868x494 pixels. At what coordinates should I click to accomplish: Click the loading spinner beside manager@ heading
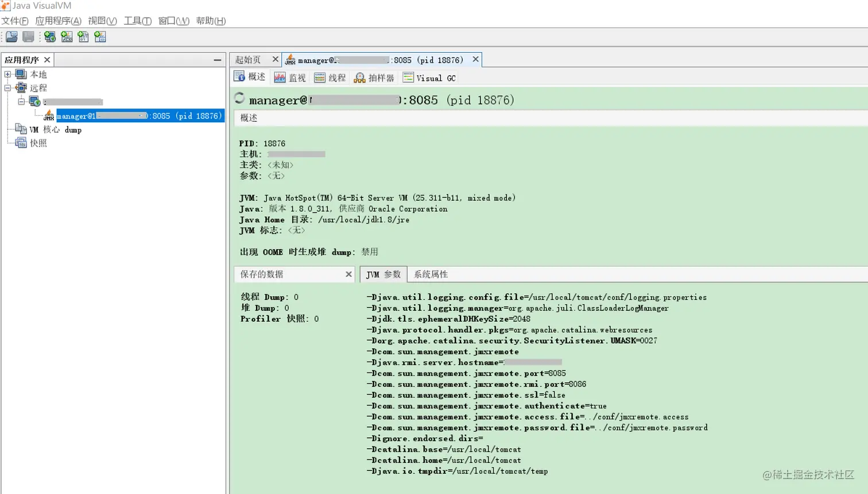point(240,99)
